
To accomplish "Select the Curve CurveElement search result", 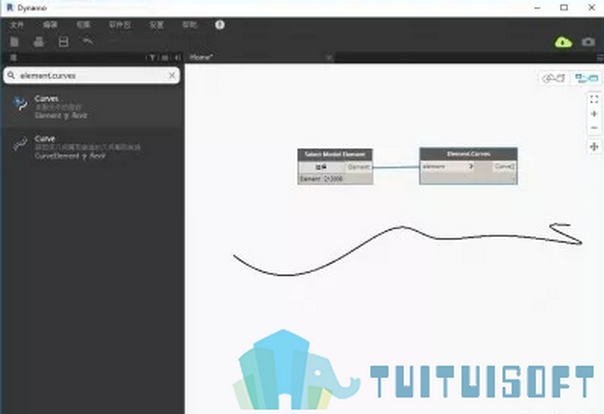I will [x=92, y=147].
